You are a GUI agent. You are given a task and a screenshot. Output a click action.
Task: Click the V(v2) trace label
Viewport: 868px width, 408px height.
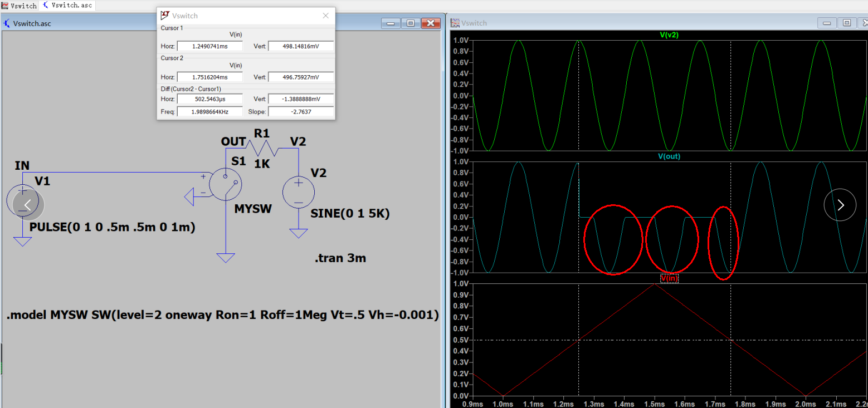point(669,35)
